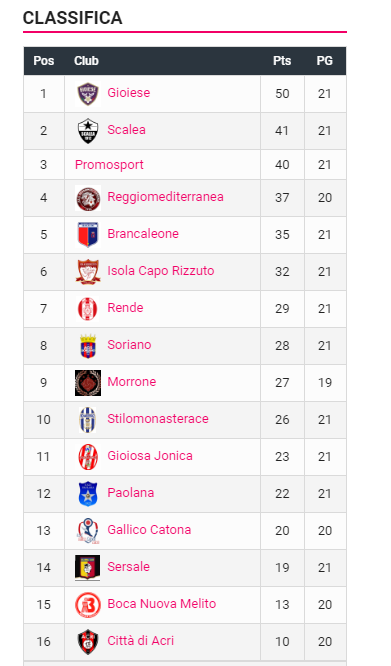Click the Sersale yellow-red crest
This screenshot has width=391, height=666.
[87, 568]
